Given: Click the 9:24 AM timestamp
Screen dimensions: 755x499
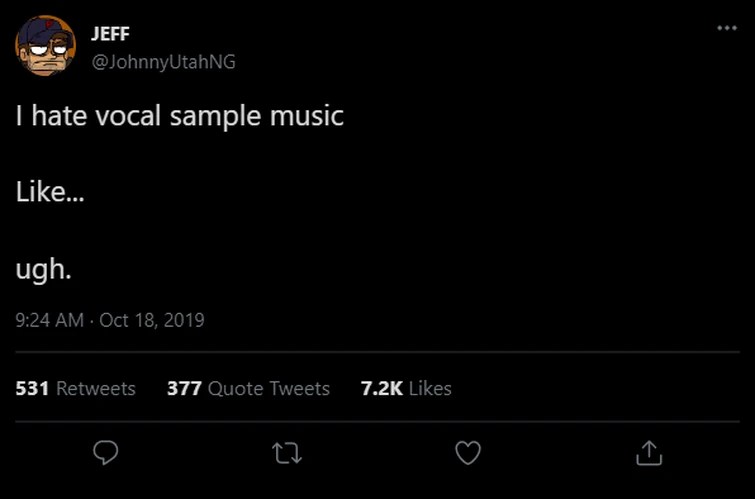Looking at the screenshot, I should click(x=50, y=321).
